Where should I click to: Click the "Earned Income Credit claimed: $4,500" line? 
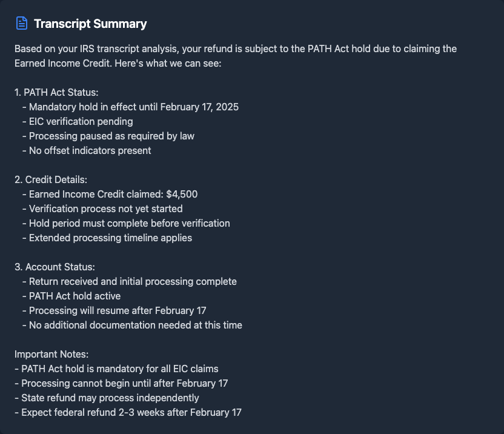(x=113, y=194)
